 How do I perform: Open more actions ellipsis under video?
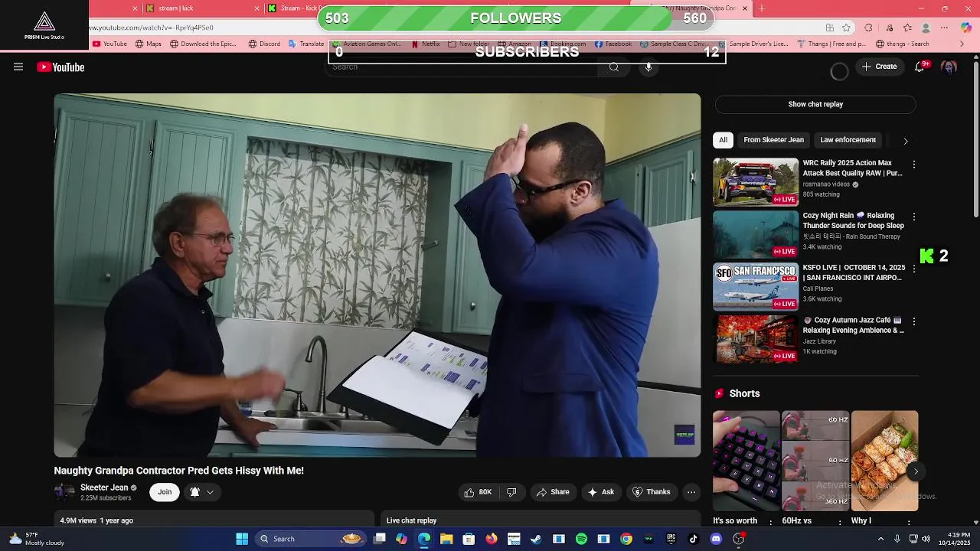click(691, 492)
